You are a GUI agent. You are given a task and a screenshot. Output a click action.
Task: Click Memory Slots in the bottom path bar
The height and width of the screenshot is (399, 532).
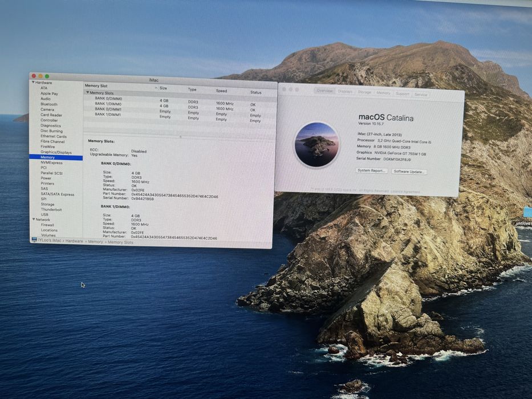[x=120, y=242]
